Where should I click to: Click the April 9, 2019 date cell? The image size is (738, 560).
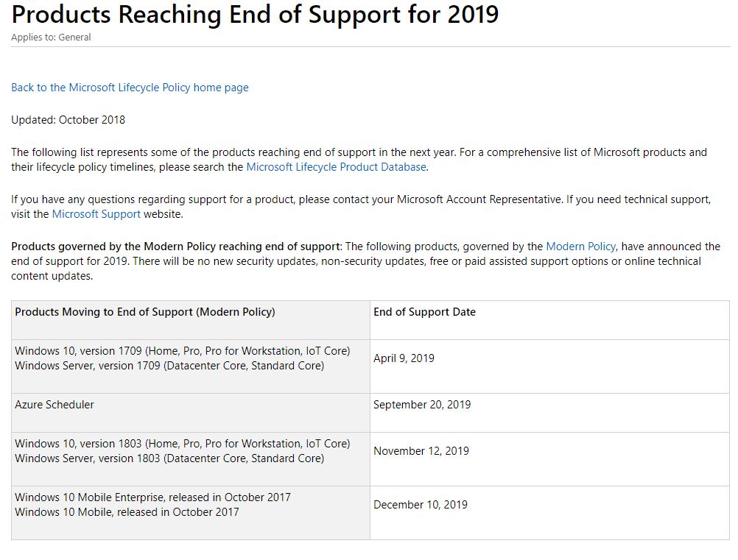coord(404,358)
